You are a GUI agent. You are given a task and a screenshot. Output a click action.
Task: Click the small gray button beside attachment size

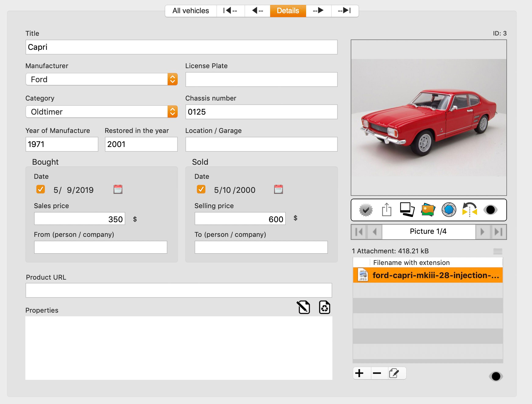tap(498, 251)
